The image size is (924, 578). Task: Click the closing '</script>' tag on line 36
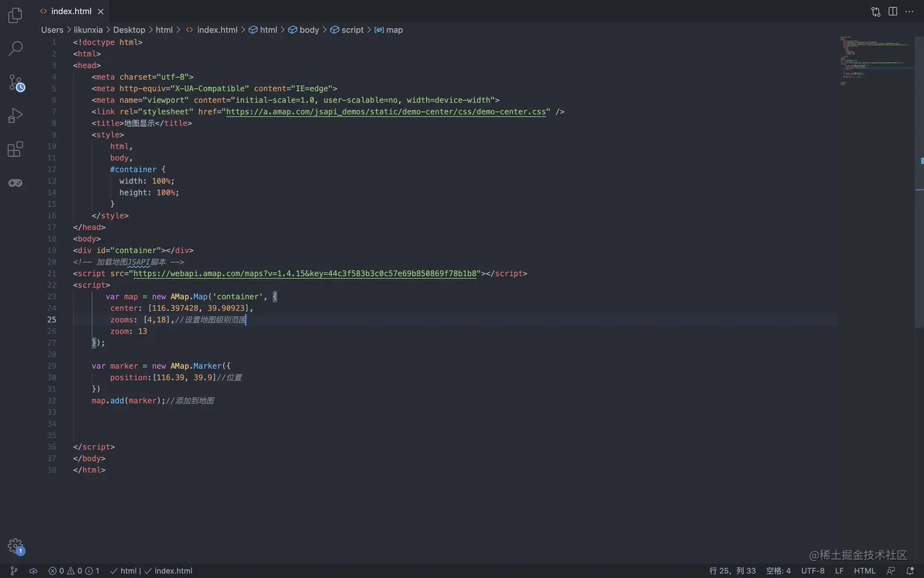click(94, 447)
